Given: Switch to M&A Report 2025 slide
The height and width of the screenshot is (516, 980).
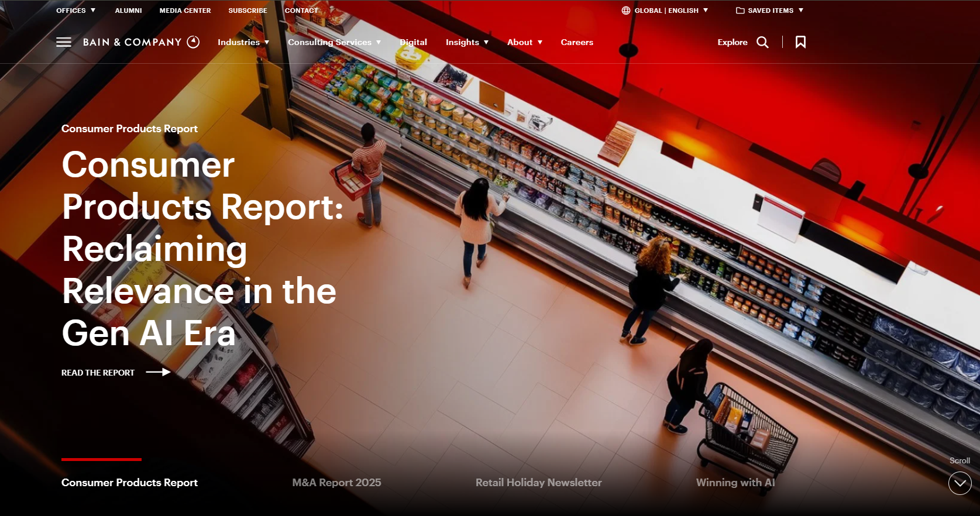Looking at the screenshot, I should [336, 483].
